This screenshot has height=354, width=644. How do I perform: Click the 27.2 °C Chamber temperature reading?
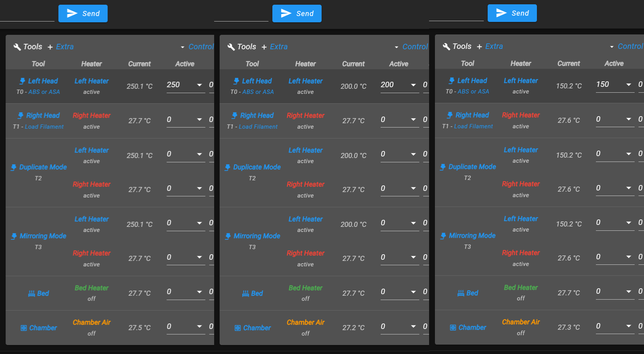tap(353, 328)
